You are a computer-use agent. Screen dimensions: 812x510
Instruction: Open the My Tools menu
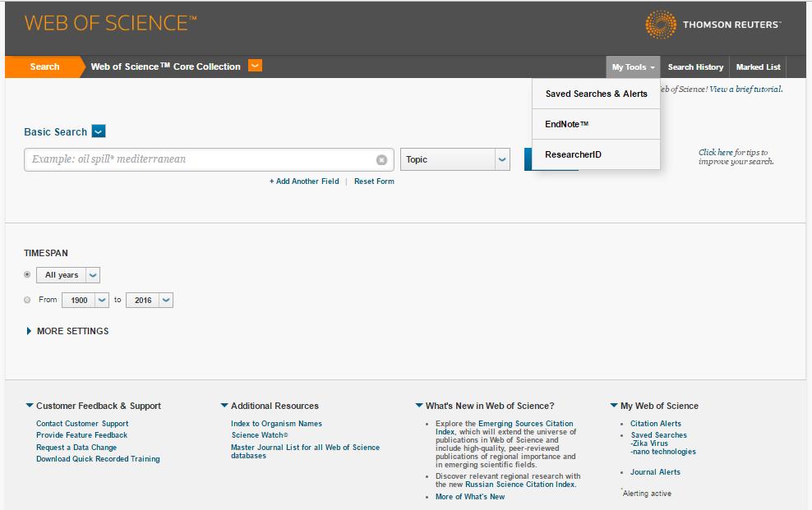(633, 67)
